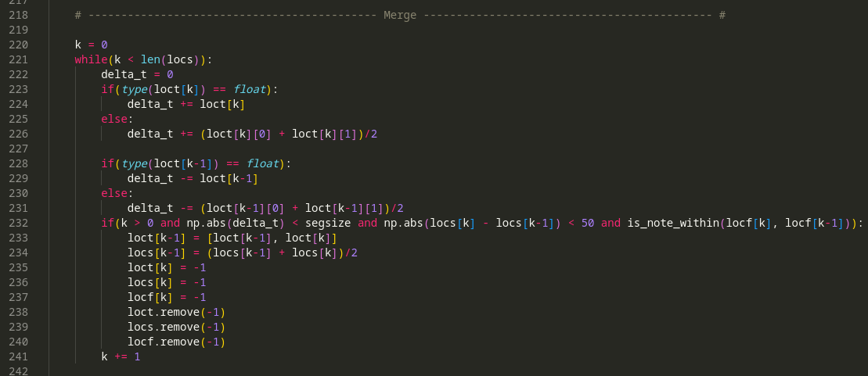Click 'float' in the type(loct[k]) check

point(249,89)
